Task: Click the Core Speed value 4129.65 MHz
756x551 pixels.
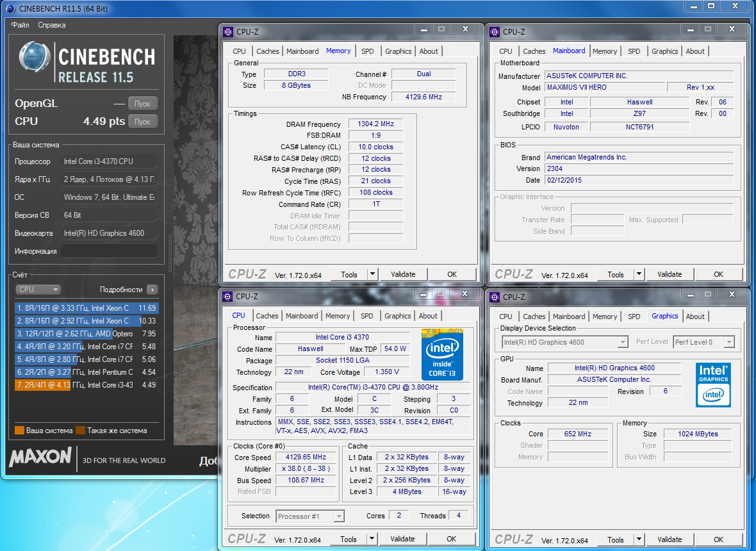Action: pyautogui.click(x=306, y=457)
